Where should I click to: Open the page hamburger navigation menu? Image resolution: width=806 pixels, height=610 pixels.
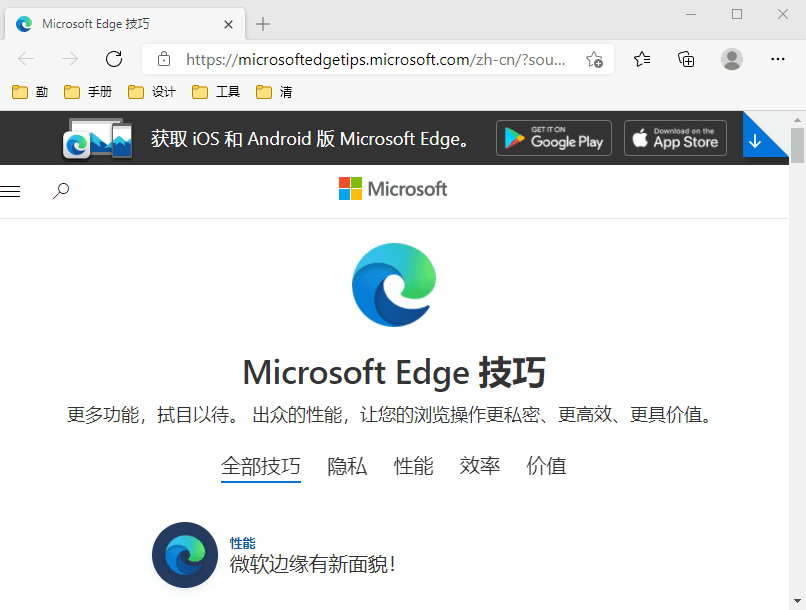[11, 190]
